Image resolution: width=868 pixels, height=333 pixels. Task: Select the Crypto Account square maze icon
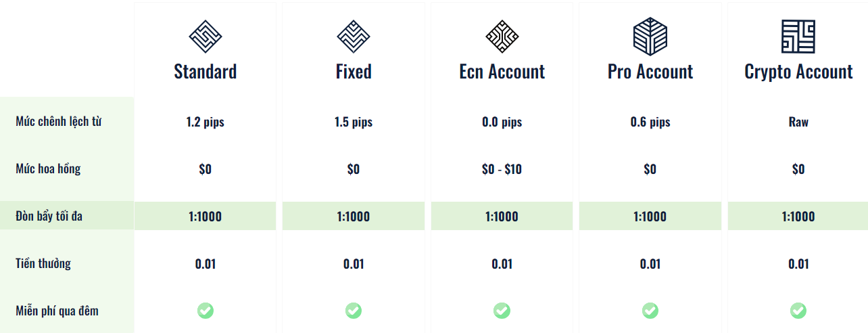(798, 36)
